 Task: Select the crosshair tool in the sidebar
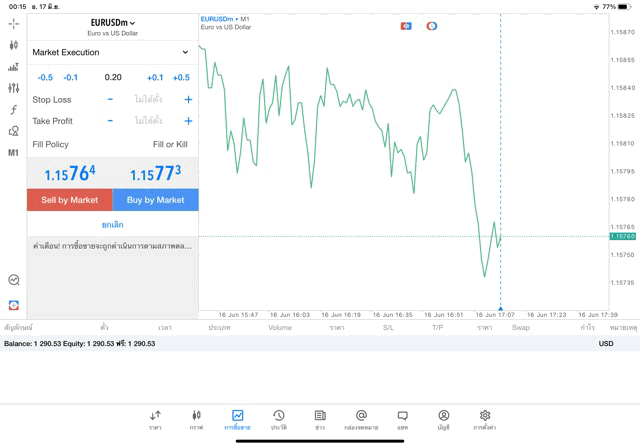point(13,23)
